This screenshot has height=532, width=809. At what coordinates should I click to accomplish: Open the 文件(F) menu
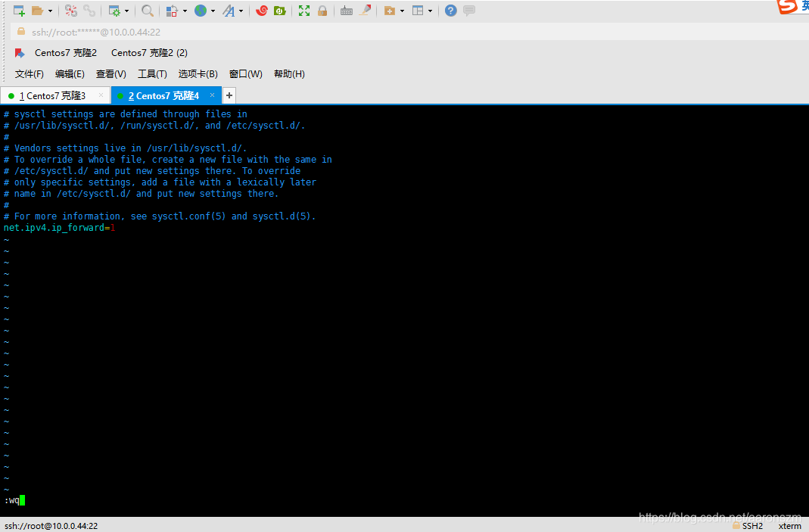click(29, 74)
